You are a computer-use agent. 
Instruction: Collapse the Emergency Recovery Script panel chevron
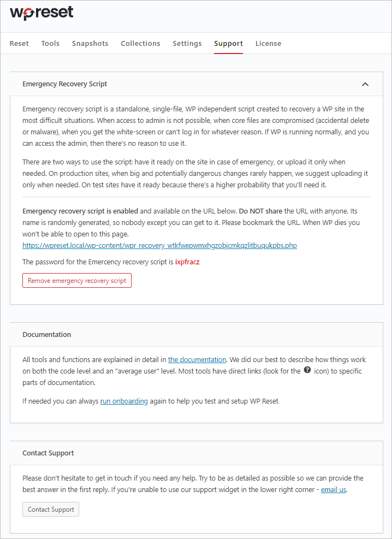[x=365, y=85]
